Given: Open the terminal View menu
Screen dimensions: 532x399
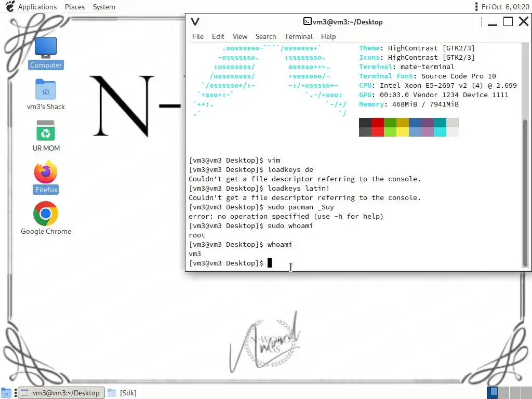Looking at the screenshot, I should click(240, 36).
